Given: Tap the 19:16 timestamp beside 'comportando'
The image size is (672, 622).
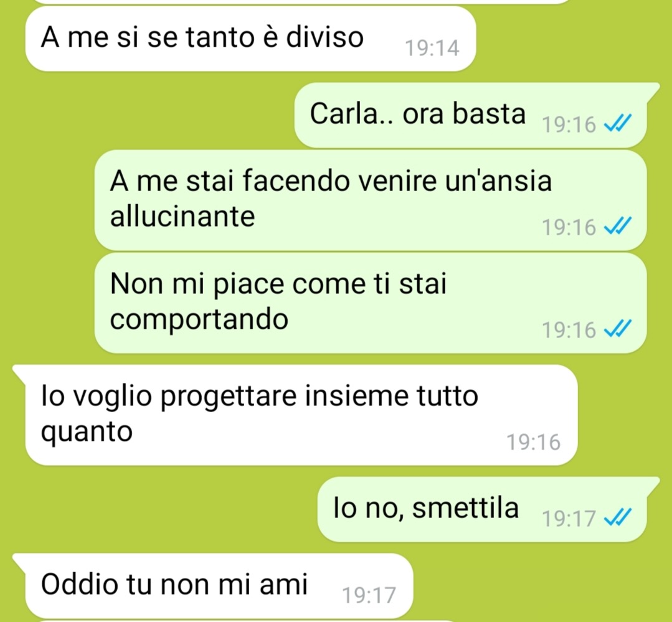Looking at the screenshot, I should click(569, 329).
